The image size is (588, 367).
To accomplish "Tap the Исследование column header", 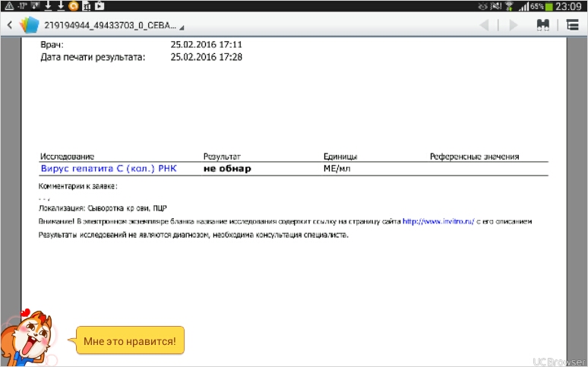I will (x=68, y=157).
